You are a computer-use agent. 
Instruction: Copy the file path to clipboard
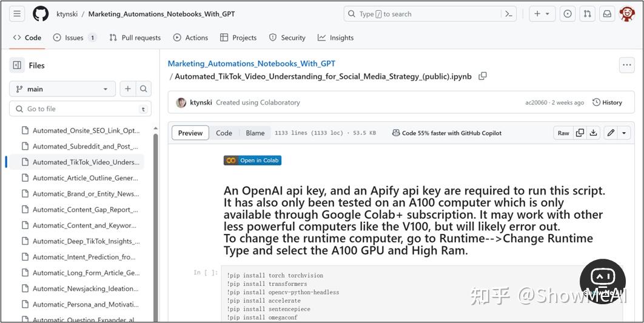tap(483, 76)
